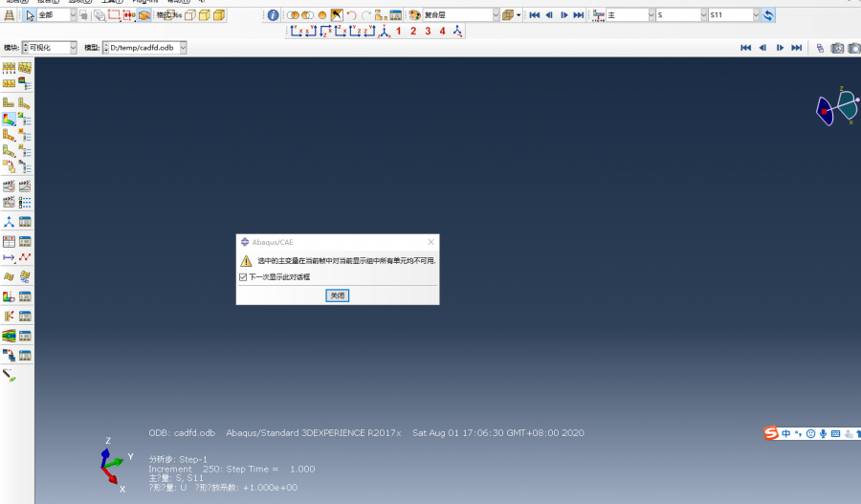Click first-frame button in the context bar

(x=745, y=48)
